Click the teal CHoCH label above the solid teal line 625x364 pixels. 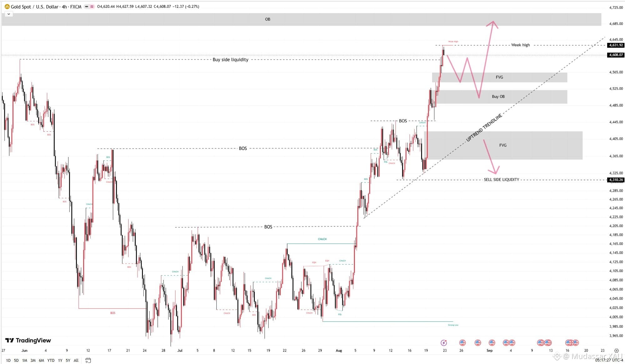click(322, 239)
